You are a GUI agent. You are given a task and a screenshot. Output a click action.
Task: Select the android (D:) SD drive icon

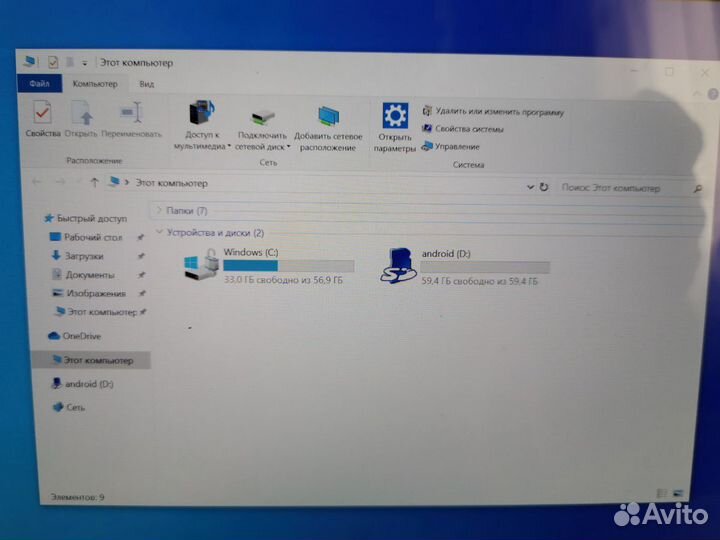(x=399, y=266)
